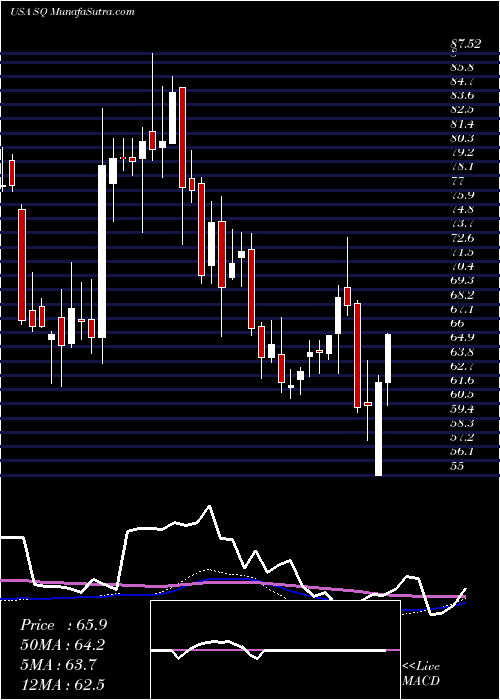The height and width of the screenshot is (700, 500).
Task: Click inside the MACD inset chart box
Action: point(275,650)
